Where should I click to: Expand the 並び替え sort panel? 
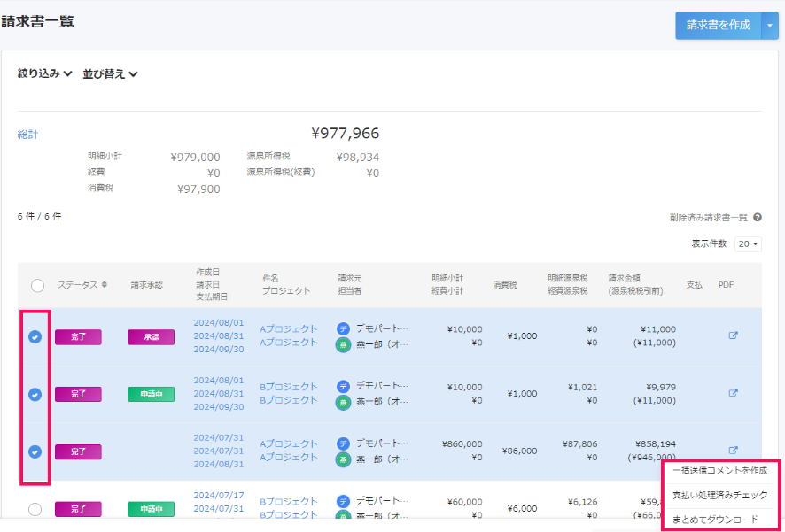pyautogui.click(x=111, y=74)
